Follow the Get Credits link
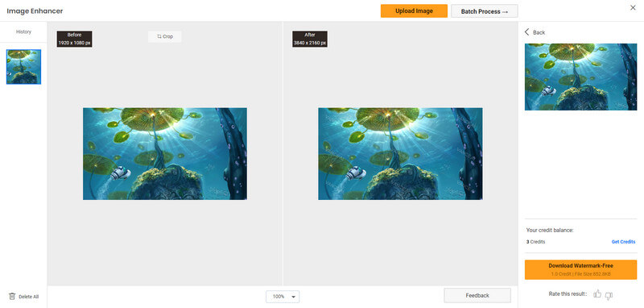644x308 pixels. point(623,242)
